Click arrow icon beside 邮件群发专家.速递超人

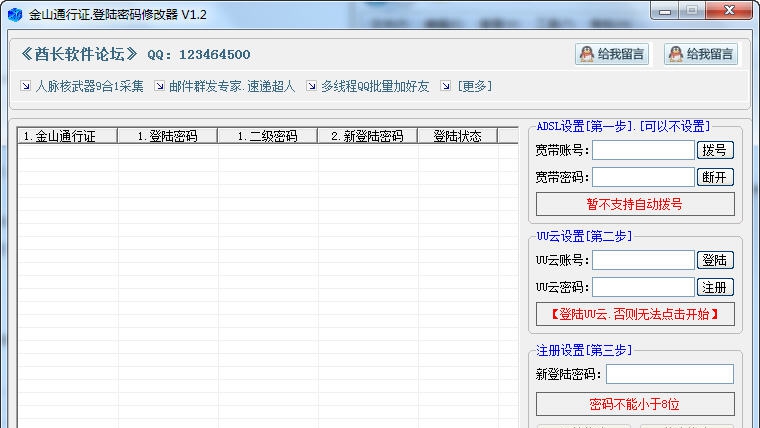click(159, 86)
